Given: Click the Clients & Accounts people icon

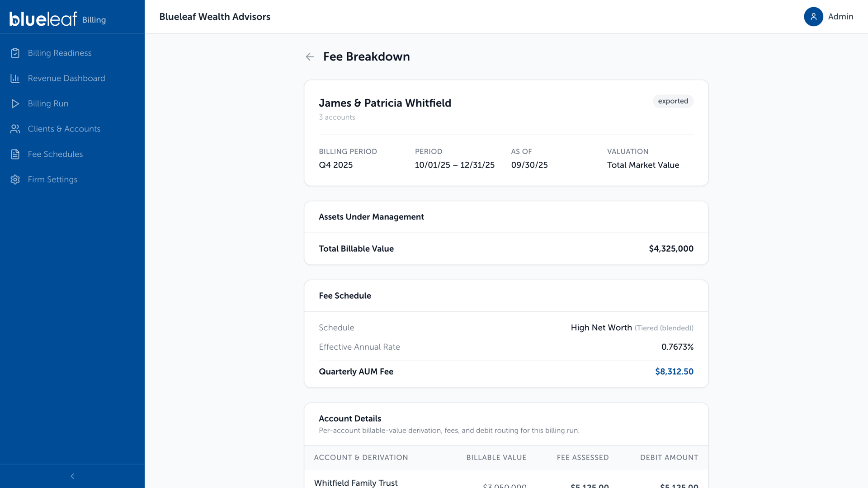Looking at the screenshot, I should (15, 129).
